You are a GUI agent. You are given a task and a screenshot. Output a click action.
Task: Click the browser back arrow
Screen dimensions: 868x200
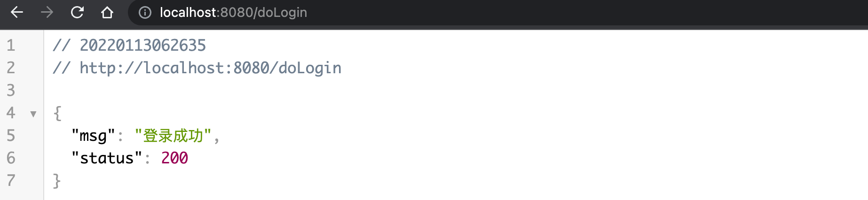pyautogui.click(x=17, y=12)
